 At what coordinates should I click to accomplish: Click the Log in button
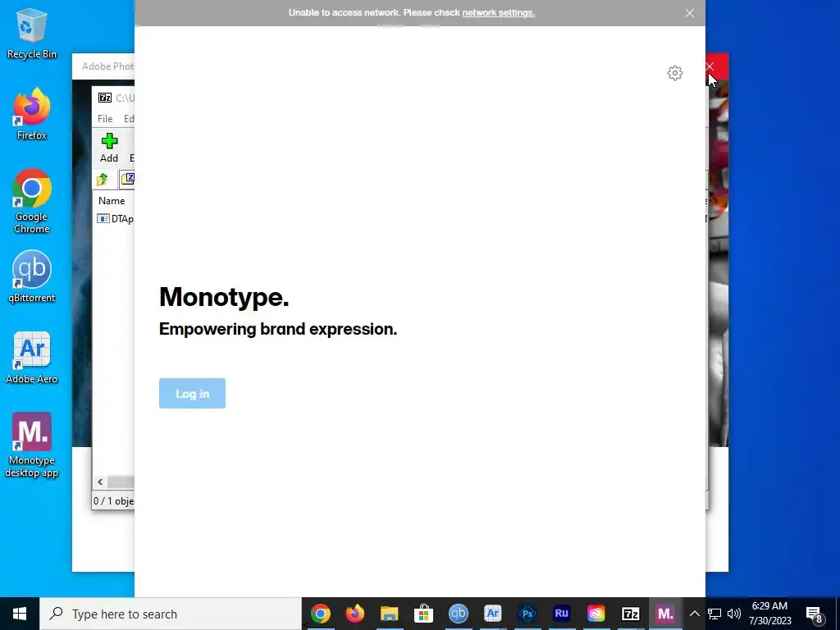tap(192, 393)
